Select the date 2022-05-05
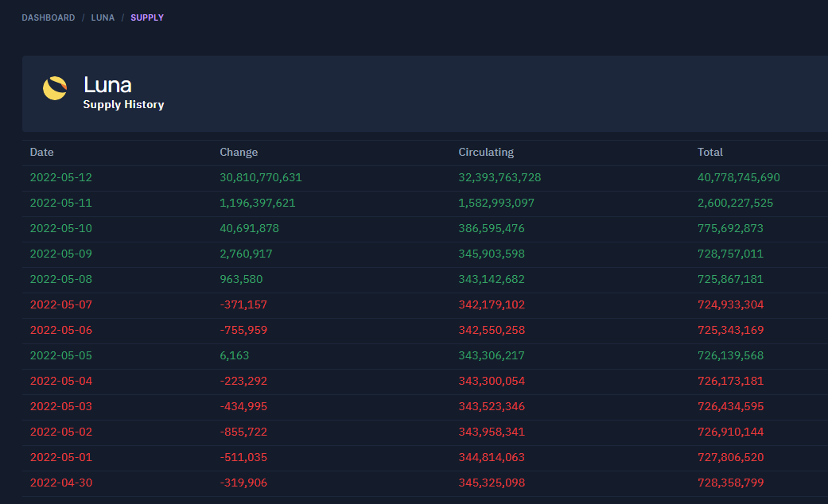 (x=60, y=355)
